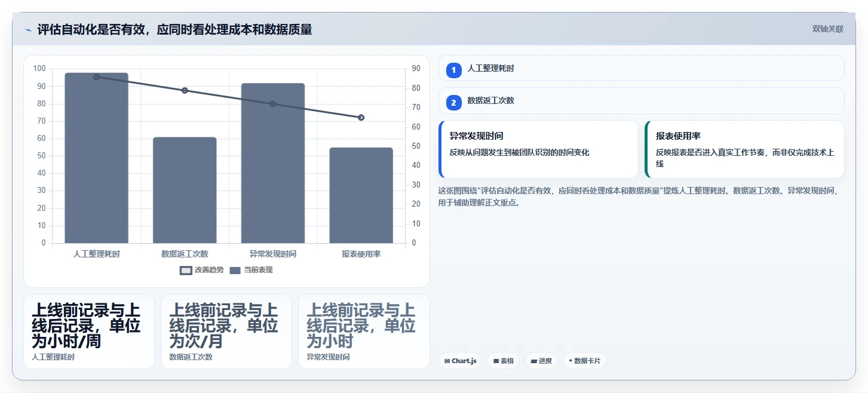Click the 当前表现 legend text
The height and width of the screenshot is (393, 868).
click(258, 270)
